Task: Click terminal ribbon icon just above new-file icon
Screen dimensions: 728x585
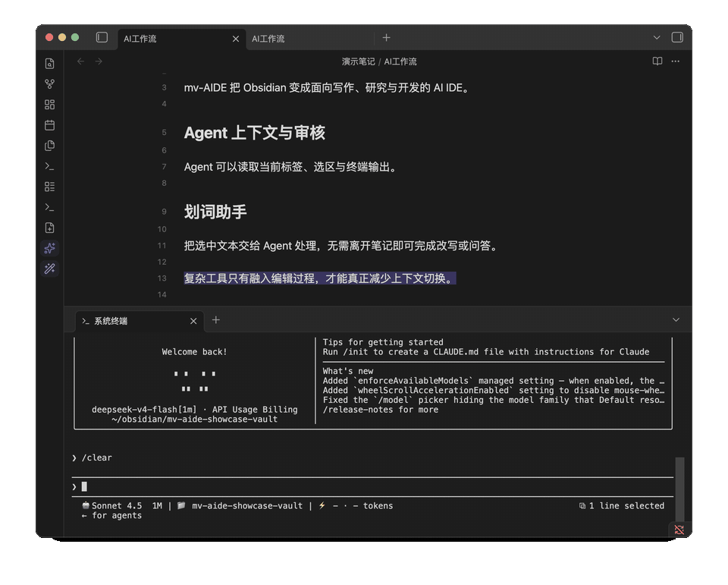Action: coord(50,207)
